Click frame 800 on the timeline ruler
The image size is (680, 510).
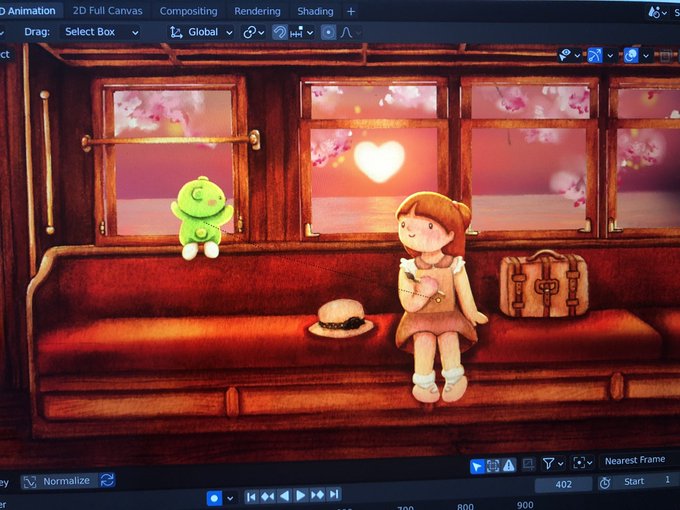(x=465, y=506)
